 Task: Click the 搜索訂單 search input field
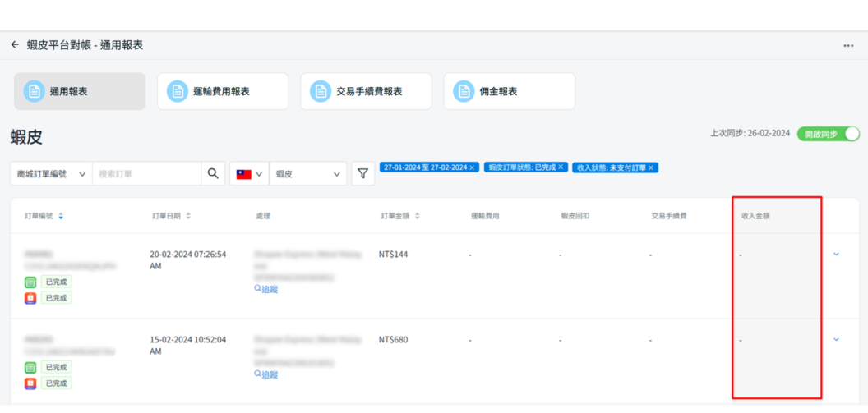coord(148,174)
